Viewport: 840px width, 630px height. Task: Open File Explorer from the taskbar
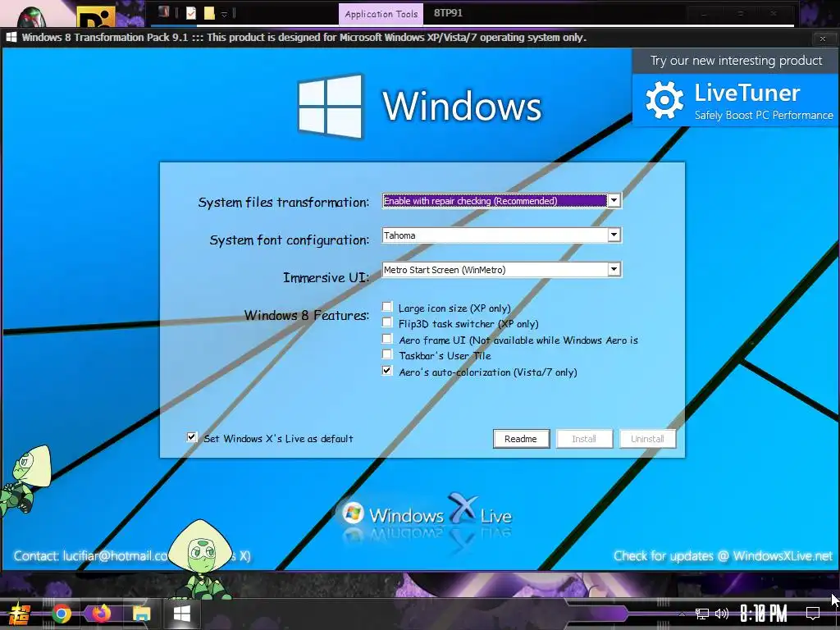[141, 614]
